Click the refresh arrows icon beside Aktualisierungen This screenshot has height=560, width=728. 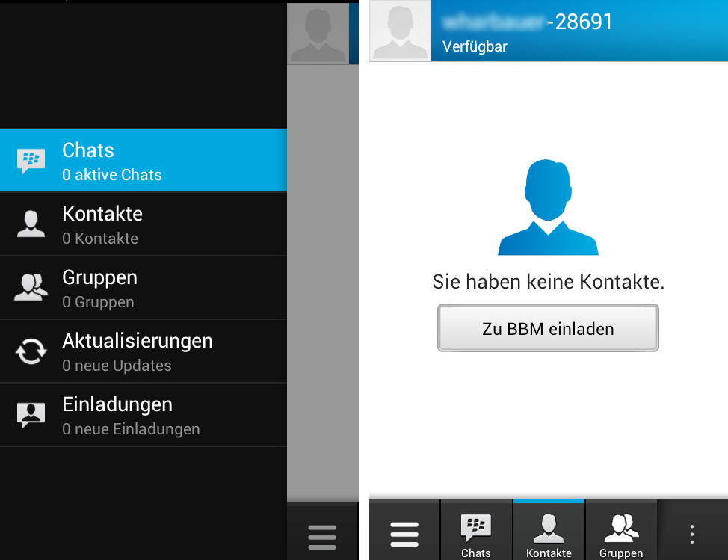click(x=31, y=351)
